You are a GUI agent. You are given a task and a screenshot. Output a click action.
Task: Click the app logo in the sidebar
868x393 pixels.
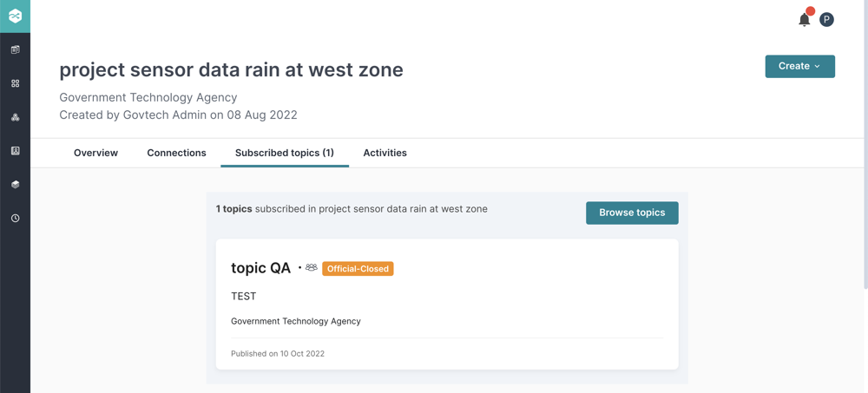point(15,16)
